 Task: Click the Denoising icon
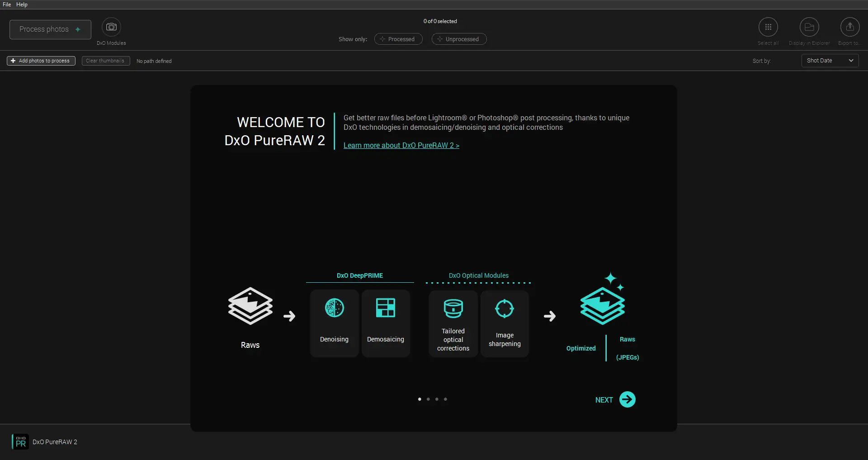point(335,308)
